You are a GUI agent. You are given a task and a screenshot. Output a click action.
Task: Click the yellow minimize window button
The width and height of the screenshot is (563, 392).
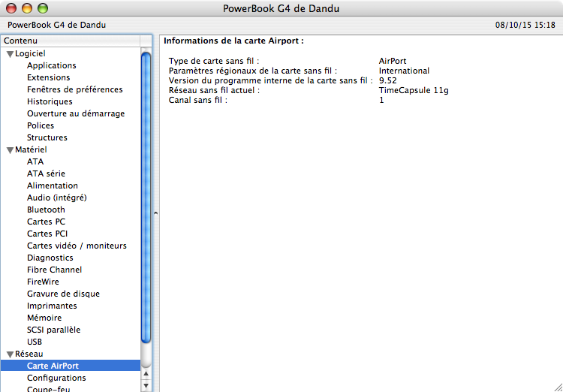coord(27,8)
